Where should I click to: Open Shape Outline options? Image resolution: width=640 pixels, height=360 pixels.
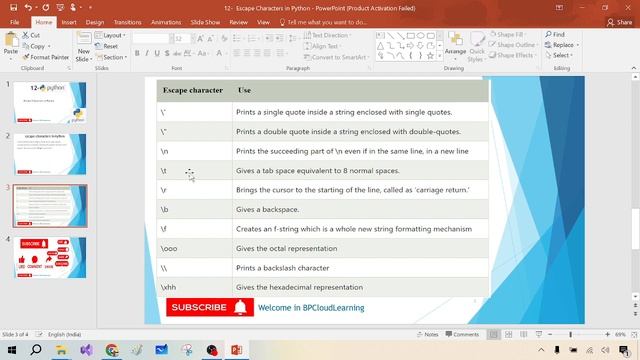pos(513,45)
